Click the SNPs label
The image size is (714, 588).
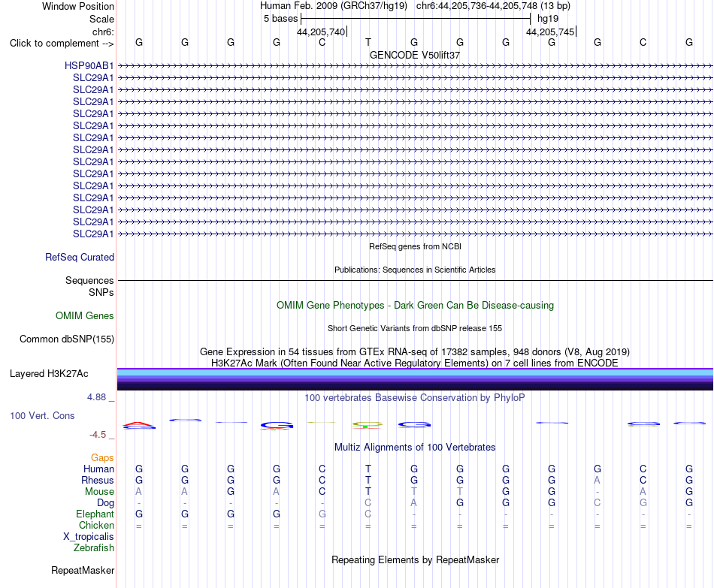[101, 292]
